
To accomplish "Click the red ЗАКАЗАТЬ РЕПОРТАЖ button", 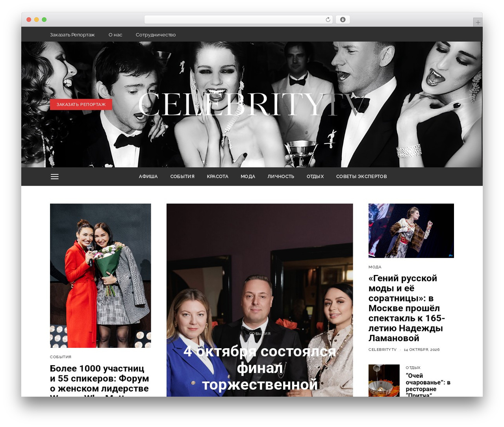I will point(81,104).
